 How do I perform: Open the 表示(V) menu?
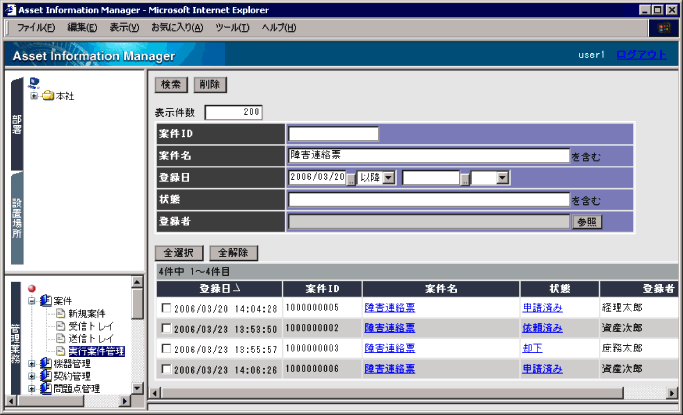point(124,28)
